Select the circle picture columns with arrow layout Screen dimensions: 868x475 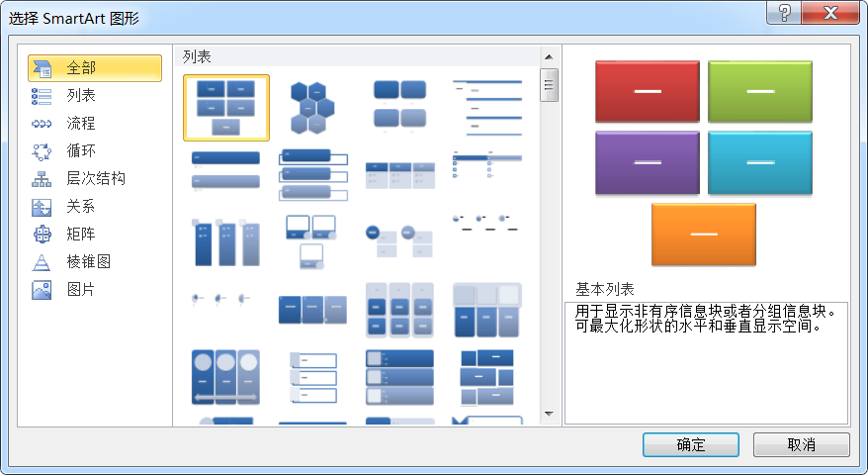225,377
